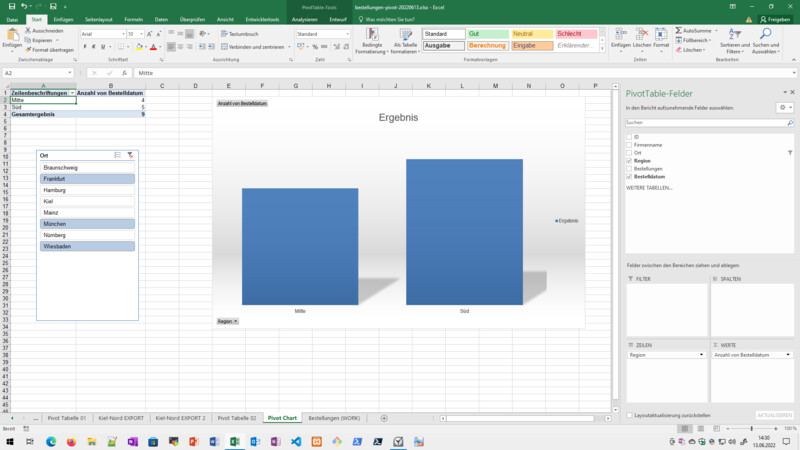Open Bedingte Formatierung
This screenshot has width=800, height=450.
coord(372,41)
